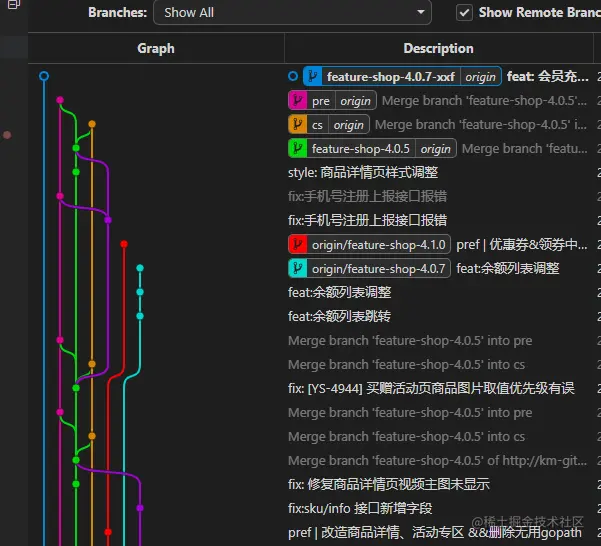Click the hollow blue HEAD node in the graph
Screen dimensions: 601x546
point(44,76)
